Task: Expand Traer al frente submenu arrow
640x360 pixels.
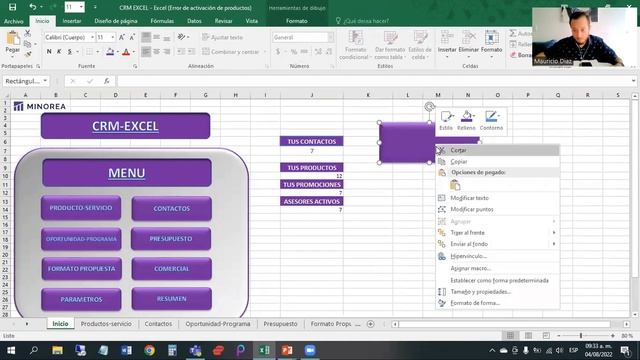Action: coord(554,233)
